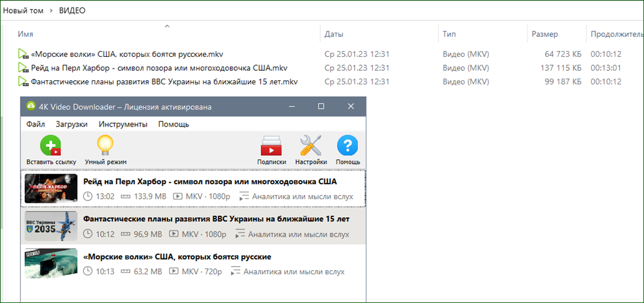Select Рейд на Перл Харбор.mkv file icon
Viewport: 644px width, 303px height.
tap(23, 68)
